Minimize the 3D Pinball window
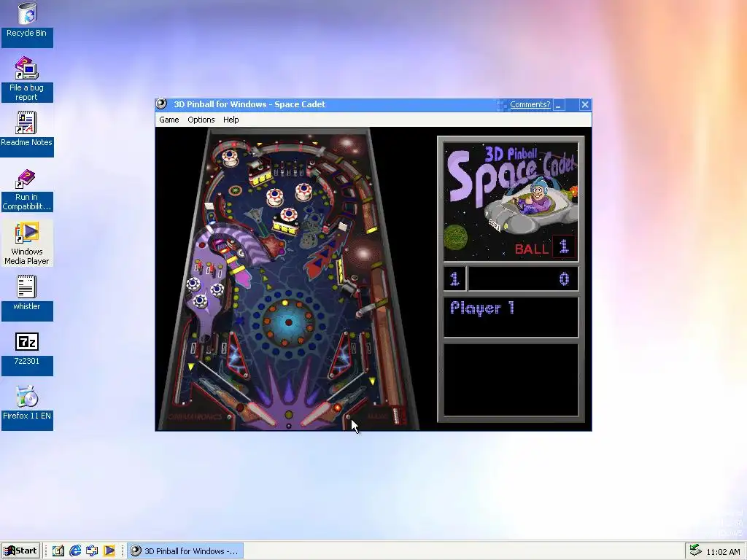The width and height of the screenshot is (747, 560). click(560, 105)
